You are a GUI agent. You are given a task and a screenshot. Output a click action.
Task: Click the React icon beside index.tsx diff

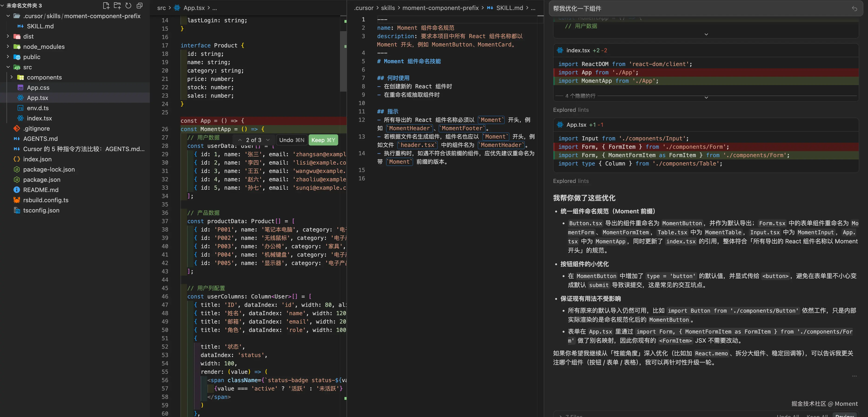[x=560, y=50]
